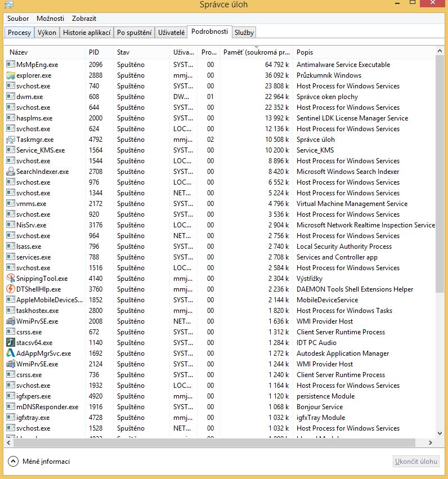
Task: Sort by the PID column header
Action: (x=99, y=52)
